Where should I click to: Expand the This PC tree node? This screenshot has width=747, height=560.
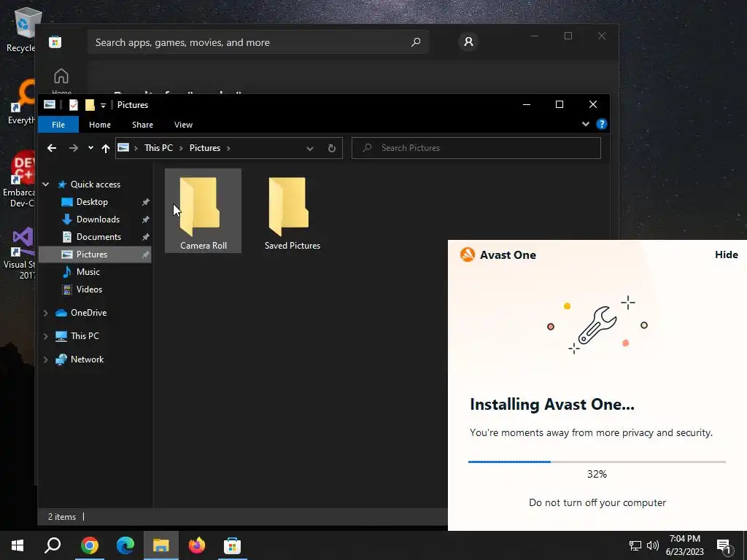pyautogui.click(x=46, y=336)
